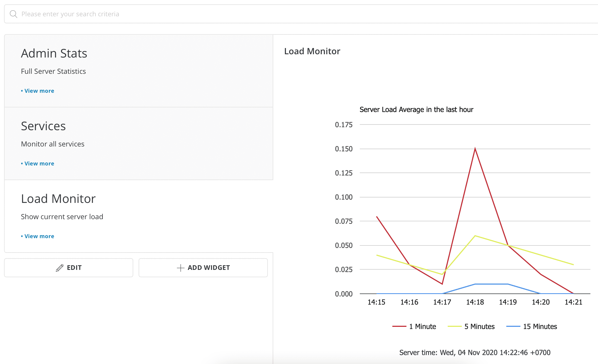
Task: Click the Server Load Average chart title
Action: click(x=416, y=110)
